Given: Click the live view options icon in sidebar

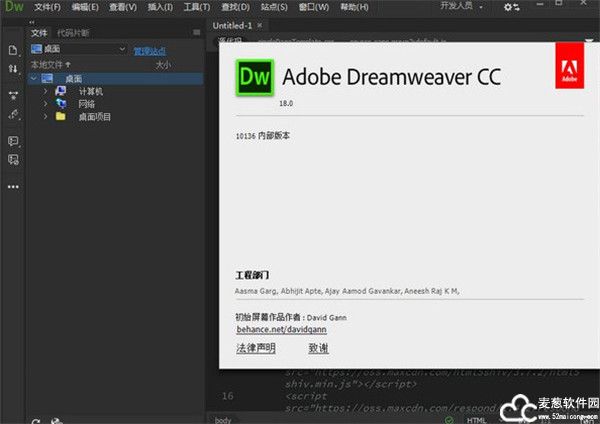Looking at the screenshot, I should click(x=13, y=96).
